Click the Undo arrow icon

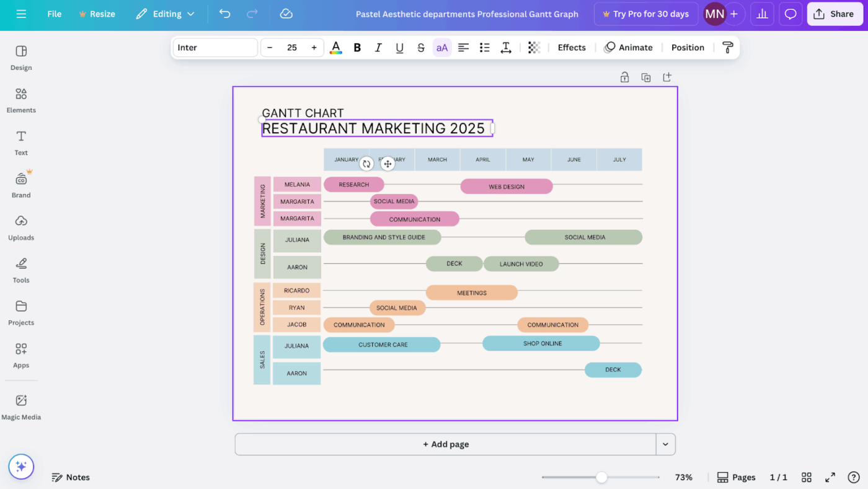tap(224, 14)
